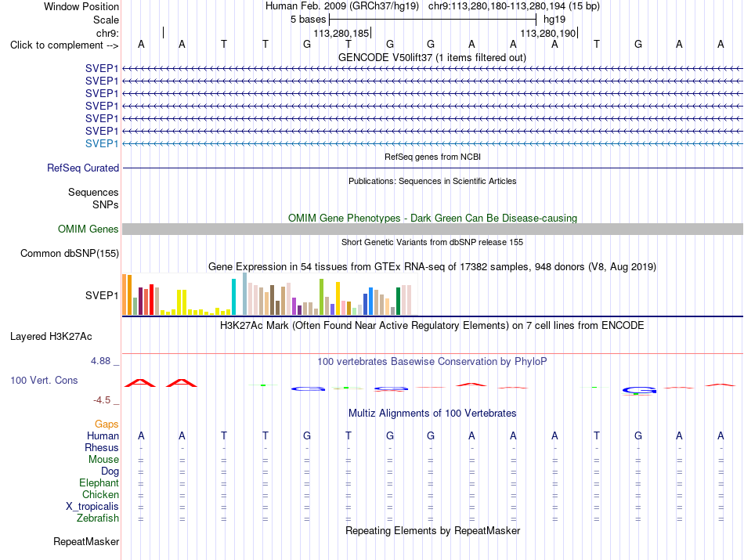Click the light-blue SVEP1 transcript label
Image resolution: width=744 pixels, height=560 pixels.
click(102, 143)
